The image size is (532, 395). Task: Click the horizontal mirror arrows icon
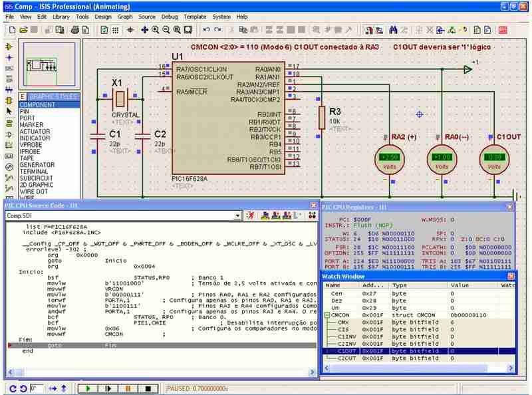53,388
